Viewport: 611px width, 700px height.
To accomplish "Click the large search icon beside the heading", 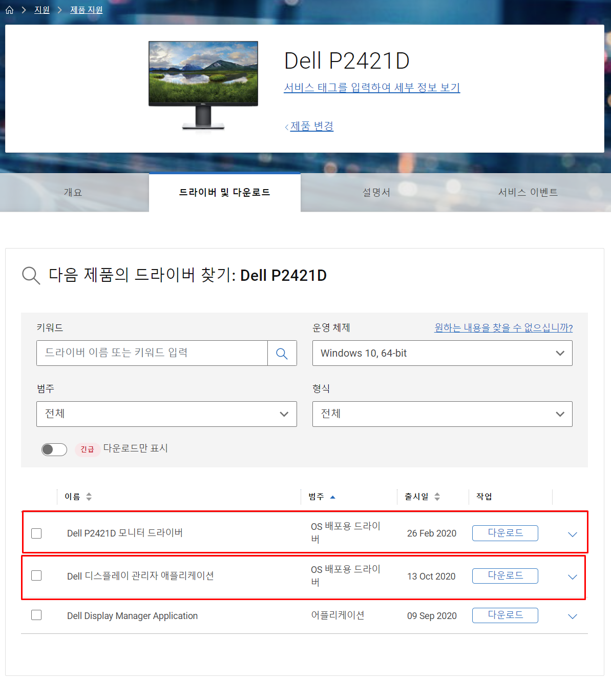I will click(31, 276).
